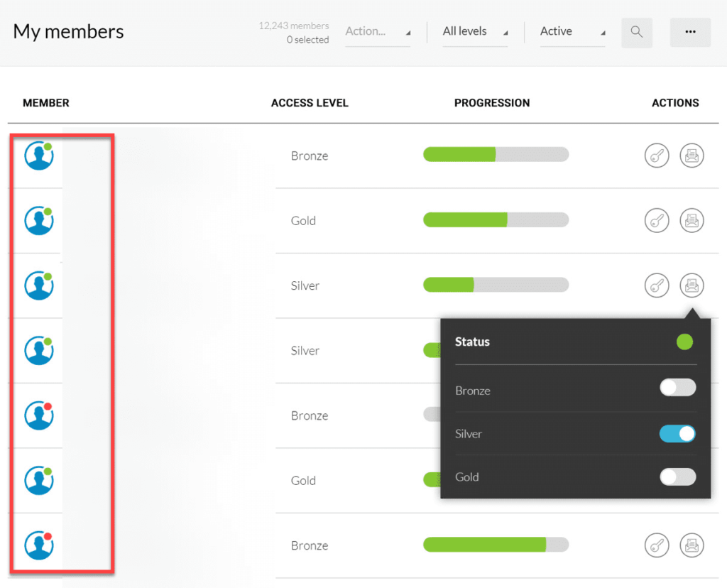The image size is (727, 588).
Task: Click Silver access level in third row
Action: click(305, 285)
